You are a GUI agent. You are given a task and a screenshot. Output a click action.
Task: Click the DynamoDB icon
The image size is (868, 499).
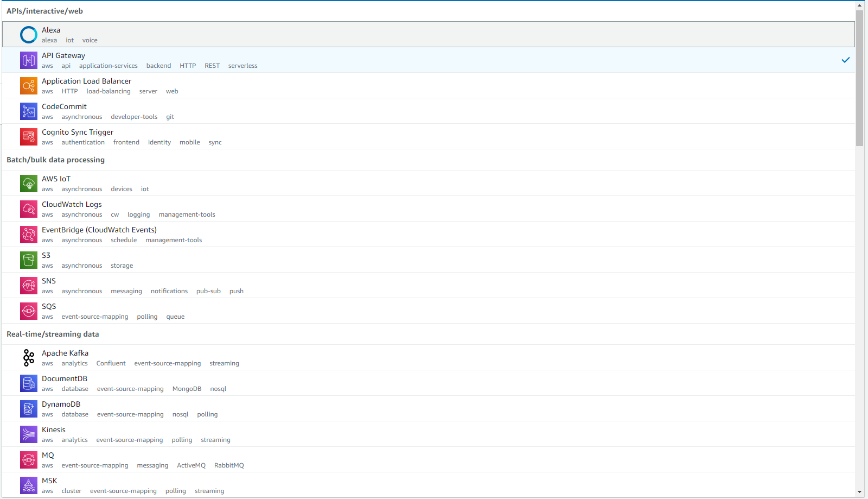[29, 409]
